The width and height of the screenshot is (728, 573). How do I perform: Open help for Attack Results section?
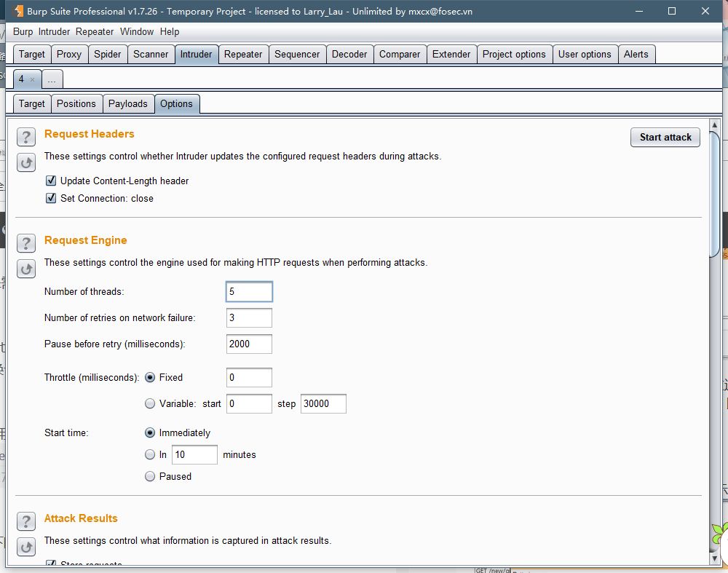(x=26, y=521)
